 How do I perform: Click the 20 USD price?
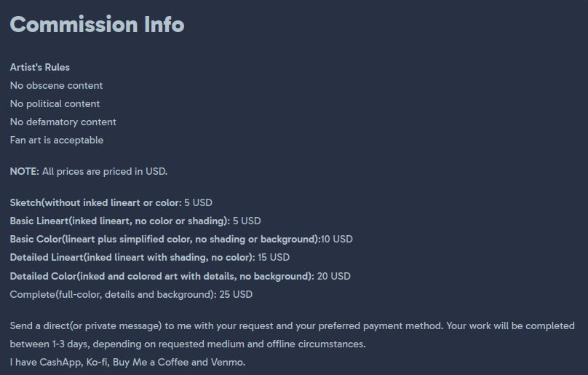(334, 276)
